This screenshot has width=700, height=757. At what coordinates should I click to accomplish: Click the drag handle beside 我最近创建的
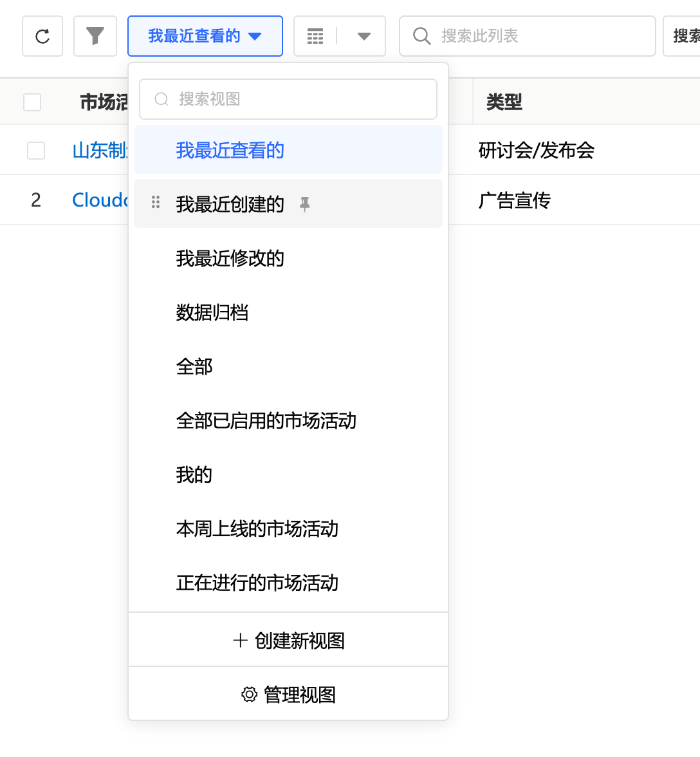[155, 203]
